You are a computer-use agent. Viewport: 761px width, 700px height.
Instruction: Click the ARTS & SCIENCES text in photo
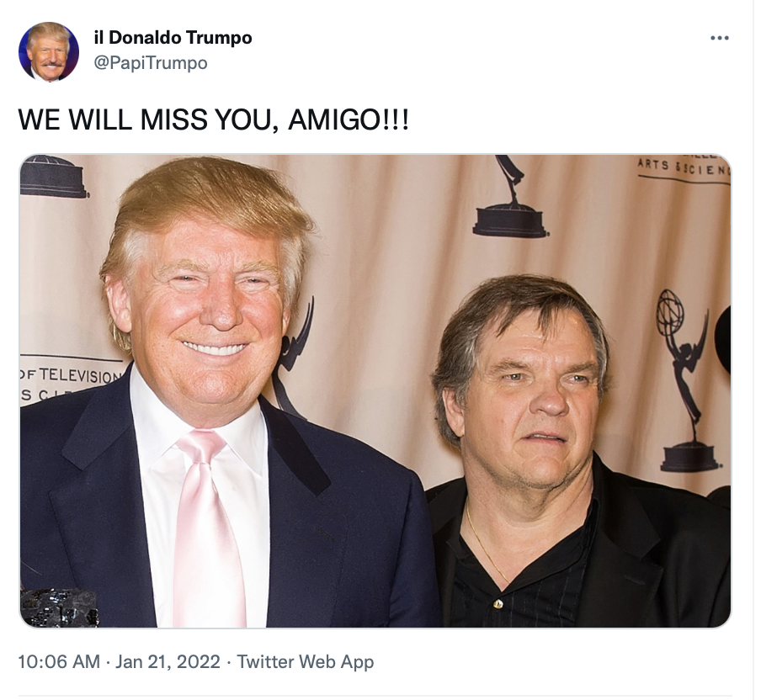click(684, 167)
